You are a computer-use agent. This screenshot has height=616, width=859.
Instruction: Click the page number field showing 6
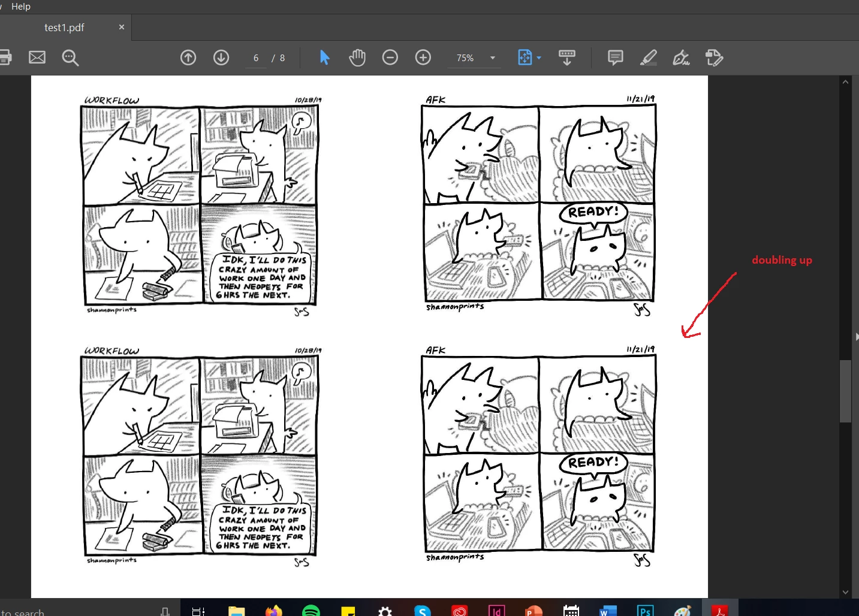coord(256,58)
